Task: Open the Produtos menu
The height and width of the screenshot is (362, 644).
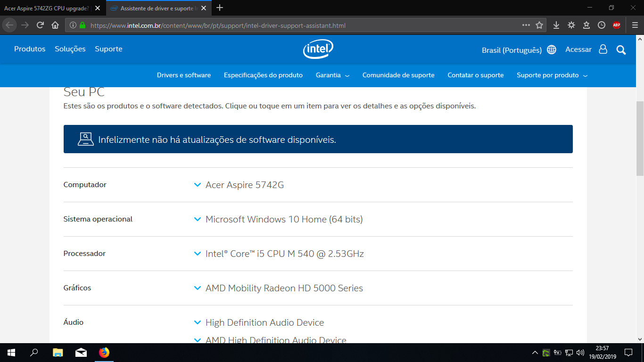Action: (x=30, y=49)
